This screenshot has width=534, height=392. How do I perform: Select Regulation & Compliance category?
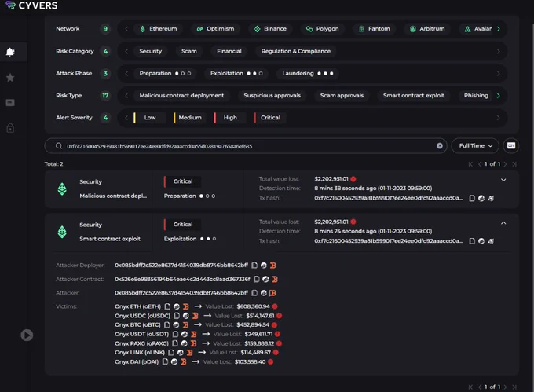click(x=295, y=51)
